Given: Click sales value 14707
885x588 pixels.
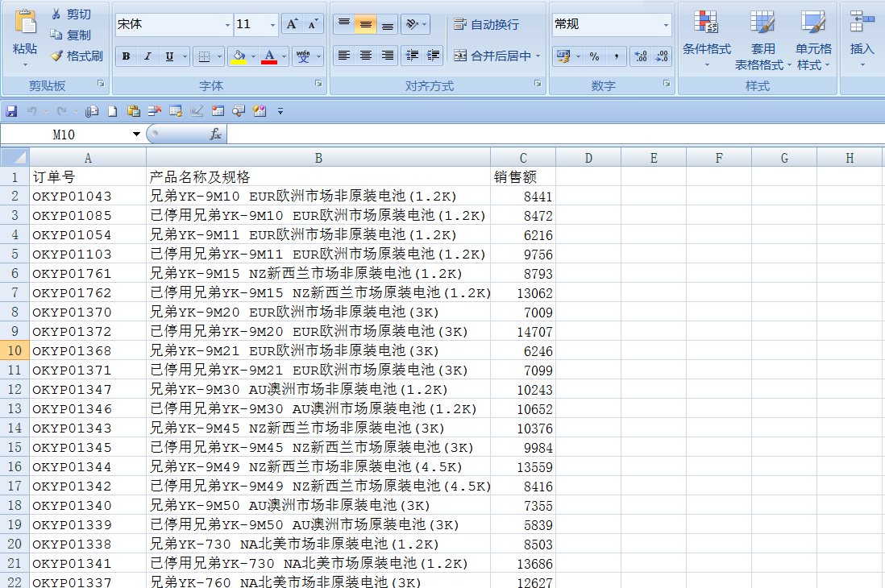Looking at the screenshot, I should (x=523, y=332).
